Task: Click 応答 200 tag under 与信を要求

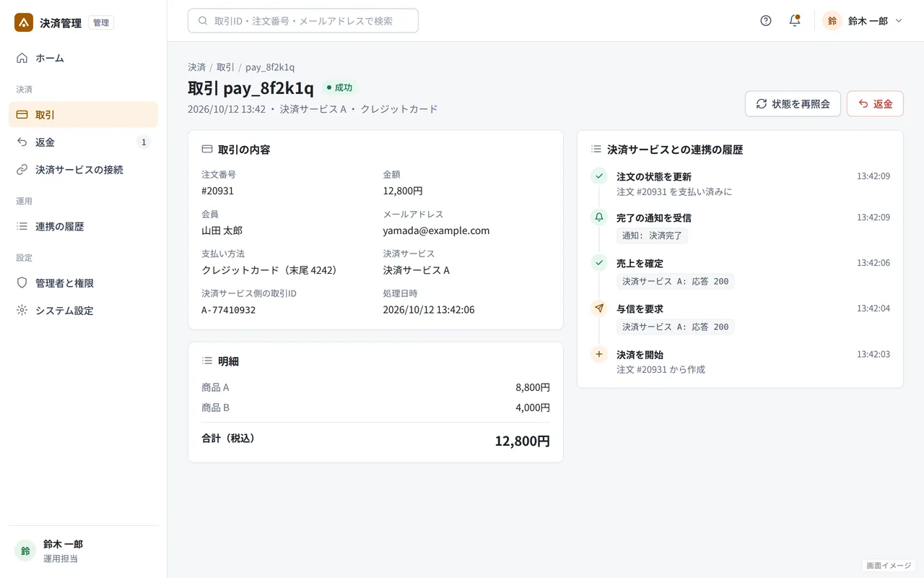Action: click(676, 327)
